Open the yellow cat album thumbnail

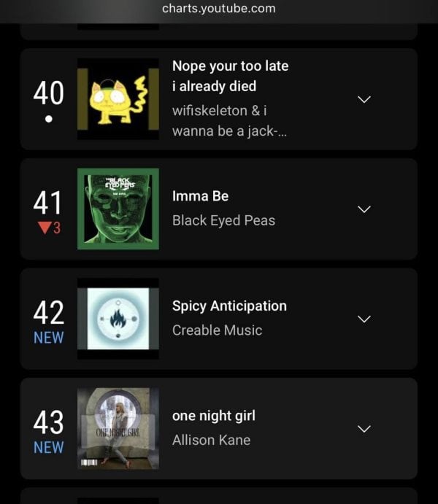(118, 99)
